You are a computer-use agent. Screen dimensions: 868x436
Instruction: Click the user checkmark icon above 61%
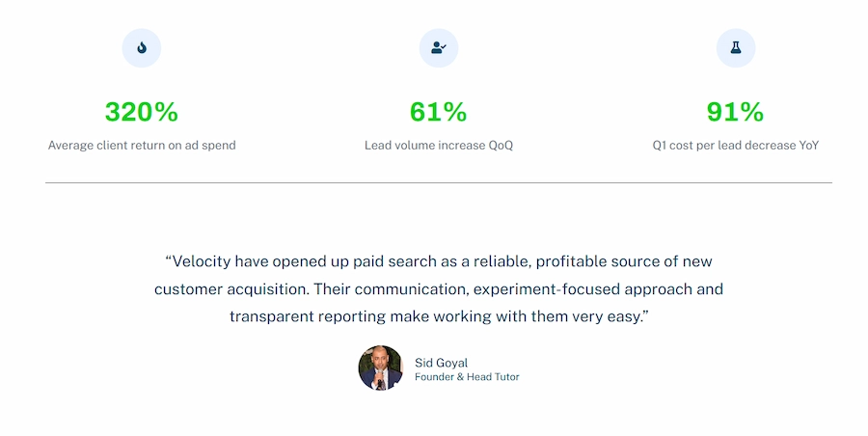tap(439, 48)
